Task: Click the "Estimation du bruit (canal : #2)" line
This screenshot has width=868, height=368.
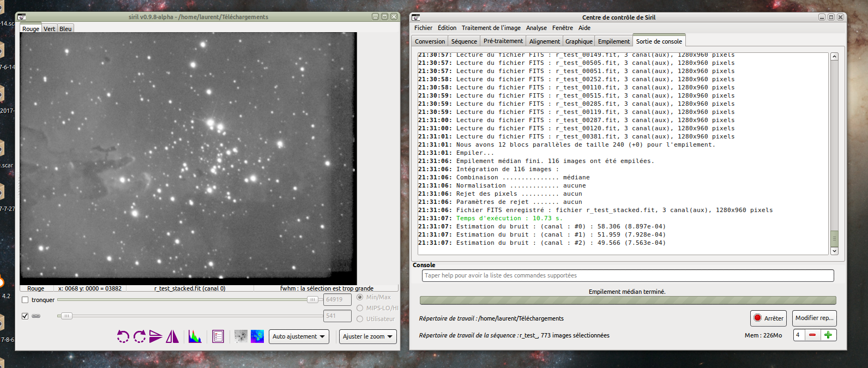Action: coord(541,243)
